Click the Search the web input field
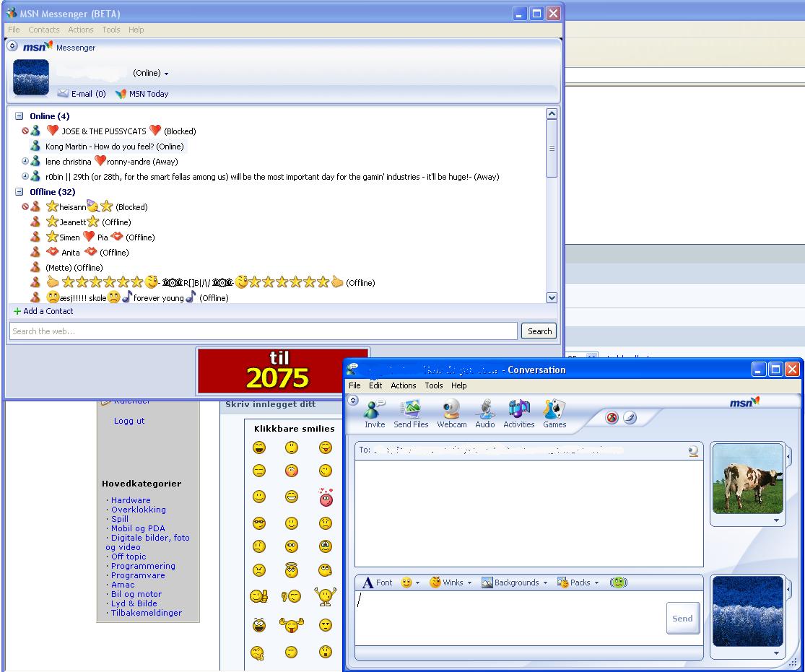 point(263,331)
